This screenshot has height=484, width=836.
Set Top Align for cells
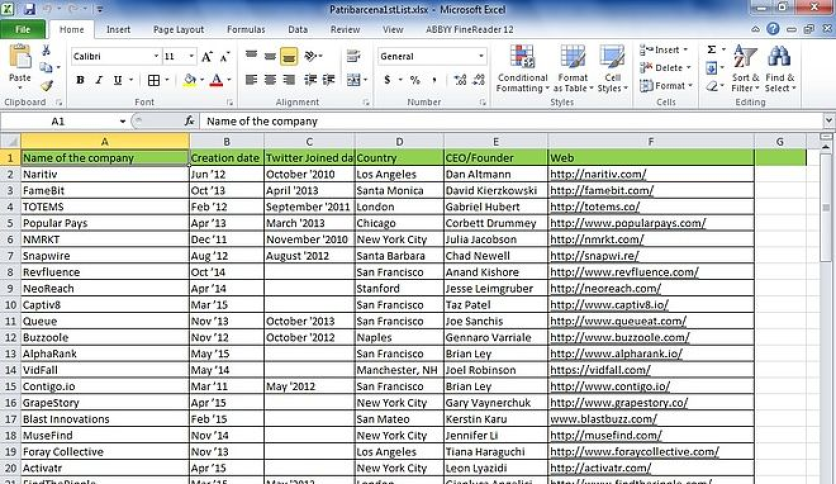(x=251, y=56)
